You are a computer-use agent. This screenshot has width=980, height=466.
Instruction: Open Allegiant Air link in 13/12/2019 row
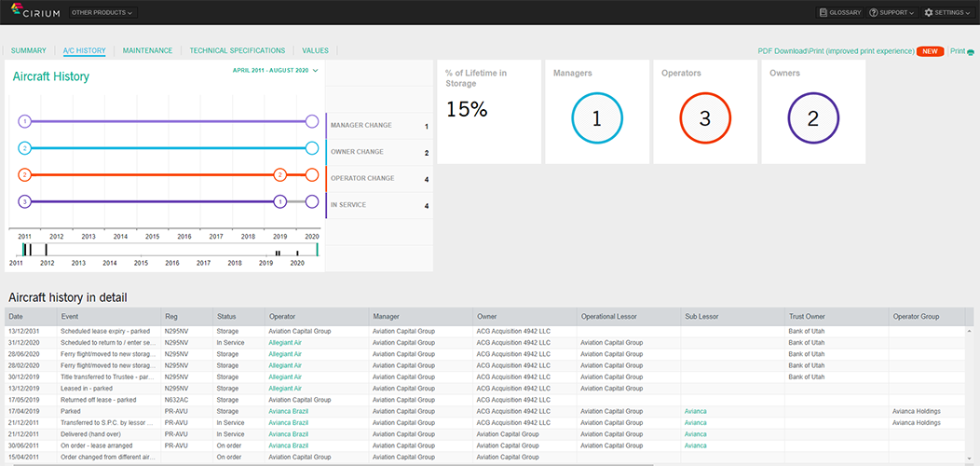pos(285,389)
